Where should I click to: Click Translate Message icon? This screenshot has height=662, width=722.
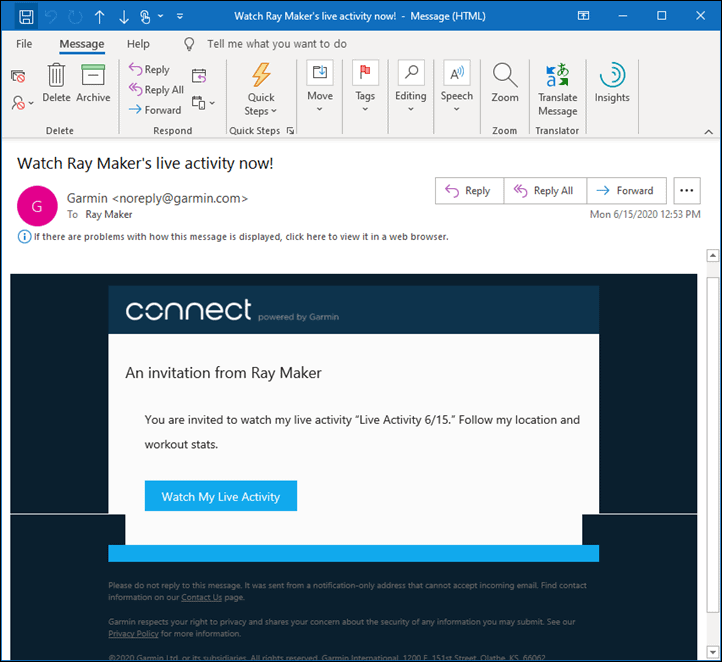(558, 90)
